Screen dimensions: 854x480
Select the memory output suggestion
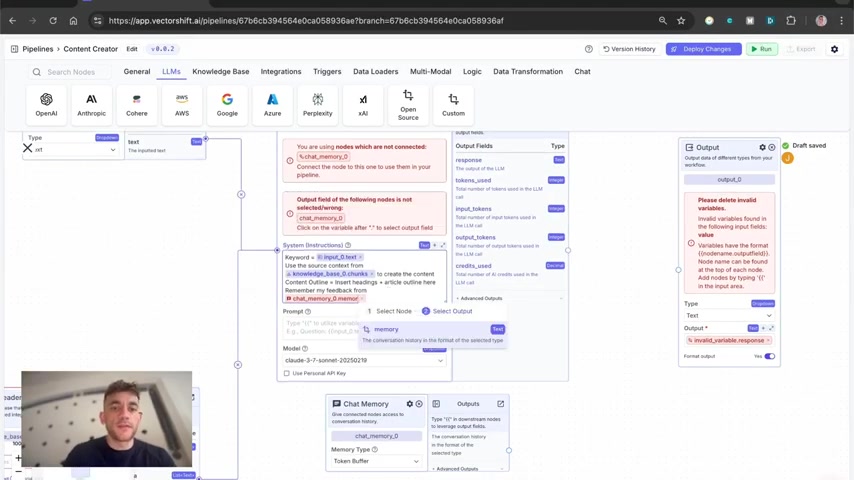(387, 329)
